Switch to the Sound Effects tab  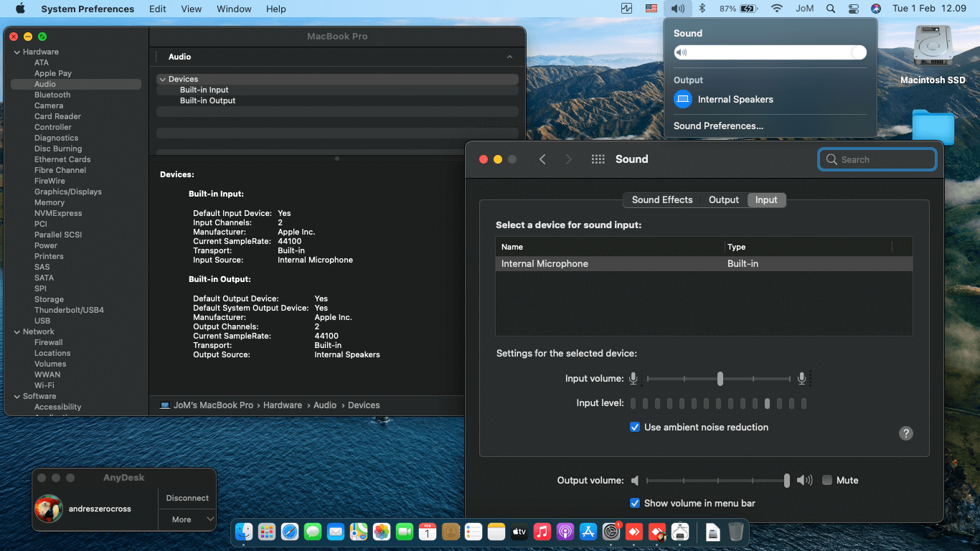click(661, 199)
